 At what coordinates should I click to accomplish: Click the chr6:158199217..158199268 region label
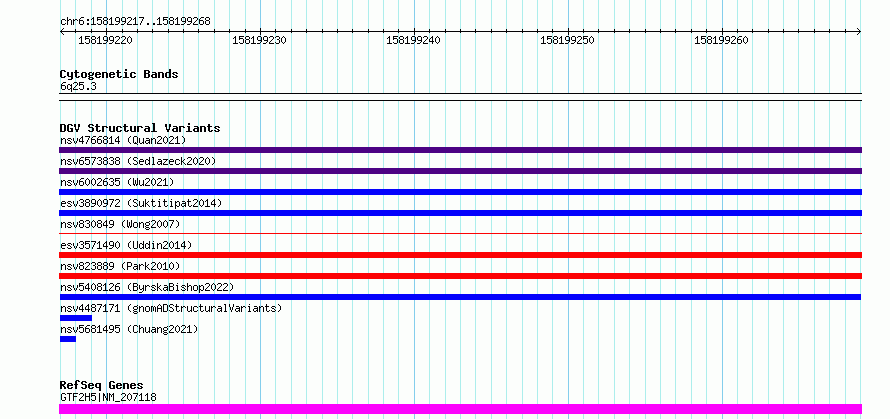pyautogui.click(x=135, y=22)
